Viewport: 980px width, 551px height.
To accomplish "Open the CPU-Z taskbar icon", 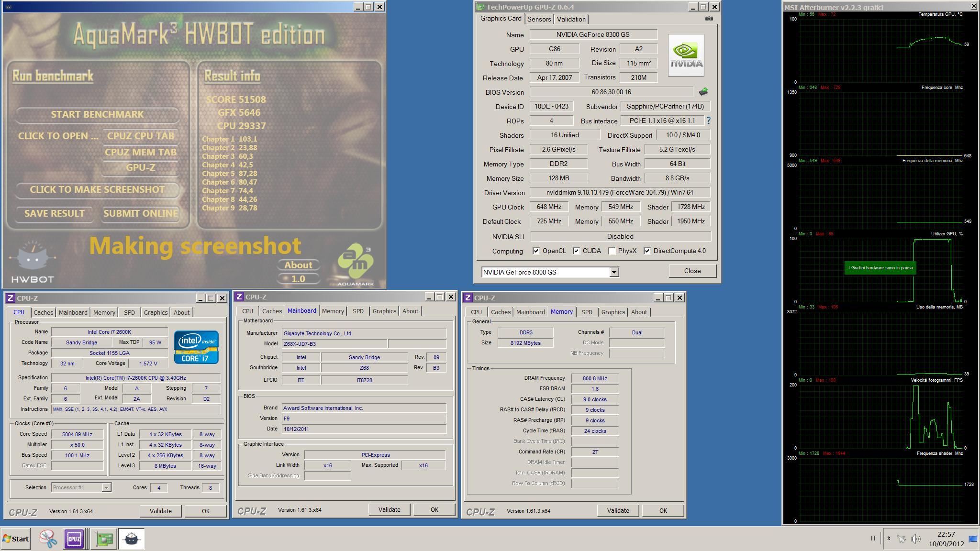I will pos(74,539).
